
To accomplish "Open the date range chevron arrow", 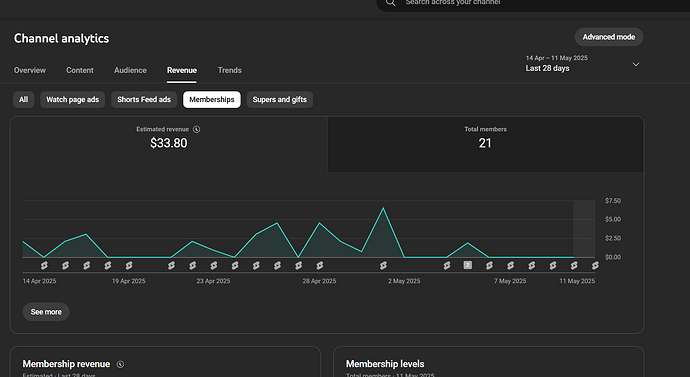I will (x=636, y=64).
